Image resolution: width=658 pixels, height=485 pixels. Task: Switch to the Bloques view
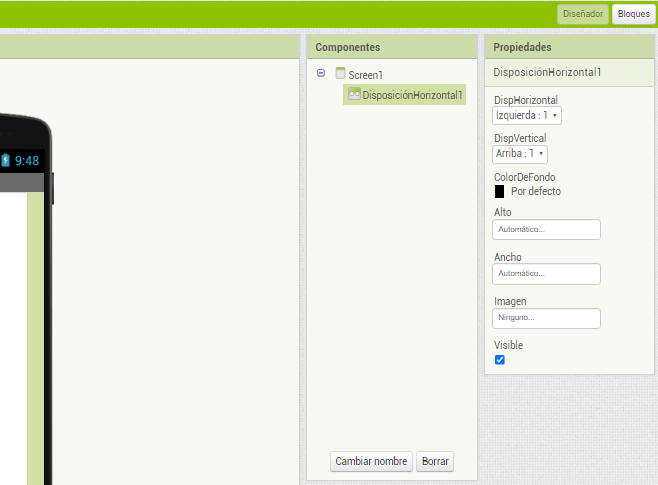(634, 14)
